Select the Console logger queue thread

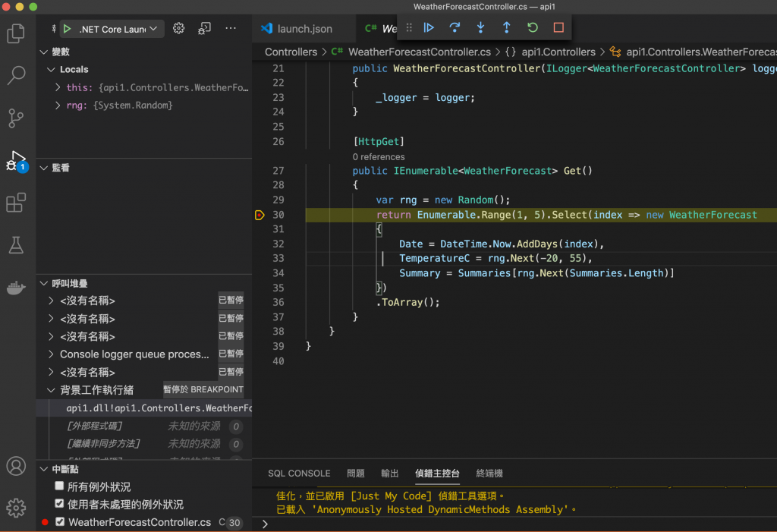(134, 354)
